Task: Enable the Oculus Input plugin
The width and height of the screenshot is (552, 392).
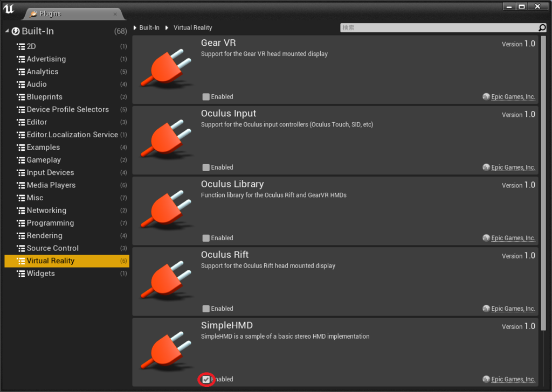Action: pos(206,167)
